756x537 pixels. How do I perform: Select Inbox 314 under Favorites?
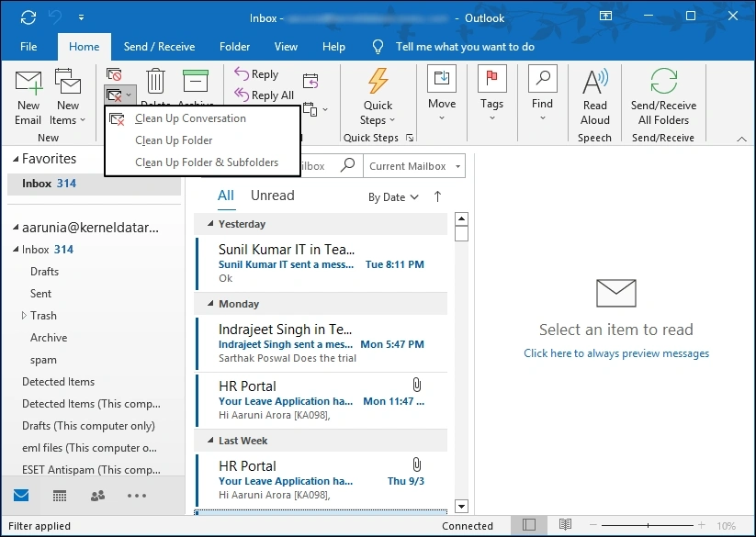[94, 184]
